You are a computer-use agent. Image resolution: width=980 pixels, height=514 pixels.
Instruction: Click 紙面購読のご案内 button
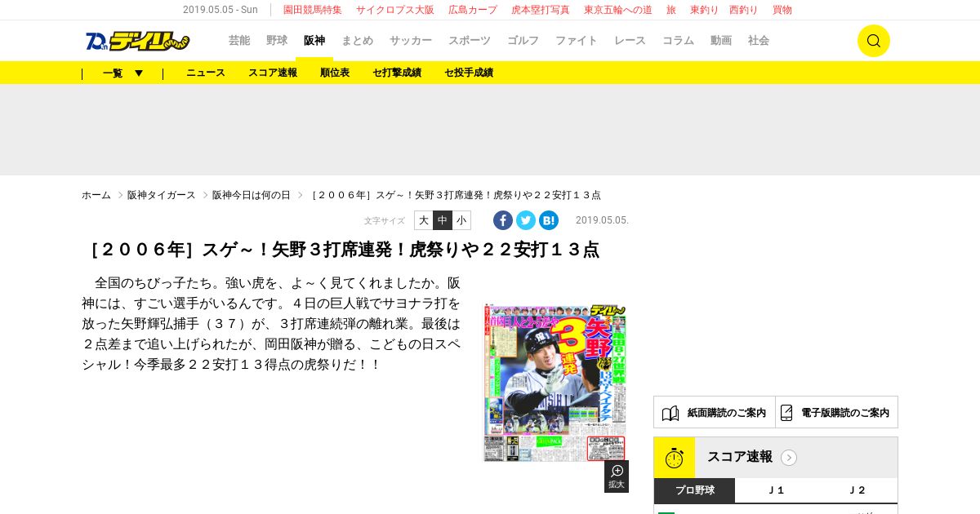[715, 413]
